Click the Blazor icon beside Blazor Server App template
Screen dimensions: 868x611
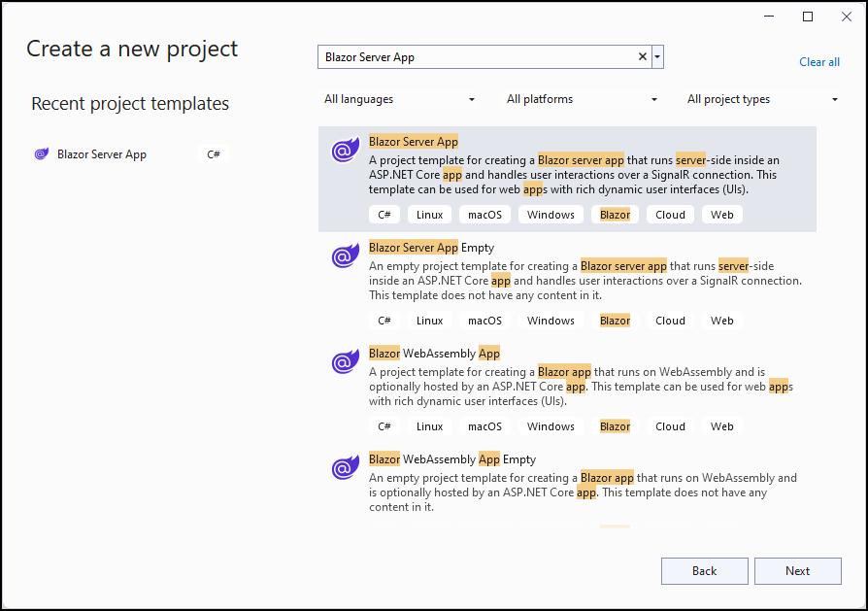(345, 151)
